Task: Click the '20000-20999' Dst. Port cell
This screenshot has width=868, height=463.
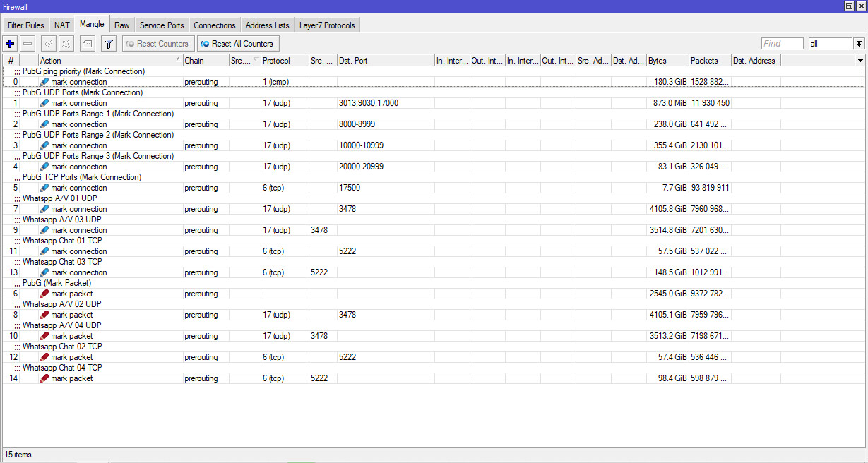Action: 386,167
